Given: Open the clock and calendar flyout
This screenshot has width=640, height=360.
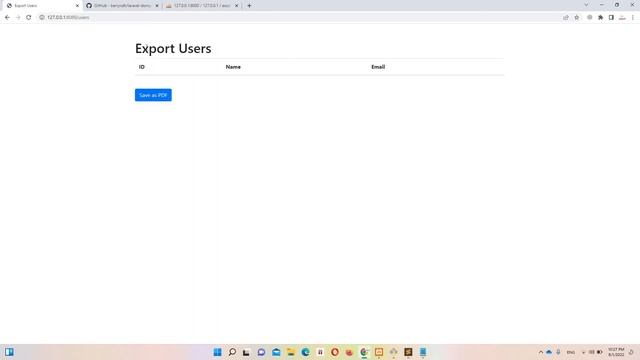Looking at the screenshot, I should pos(616,352).
